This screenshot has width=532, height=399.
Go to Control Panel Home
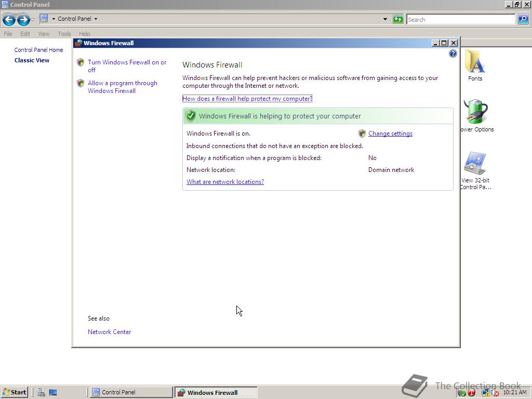click(x=38, y=50)
